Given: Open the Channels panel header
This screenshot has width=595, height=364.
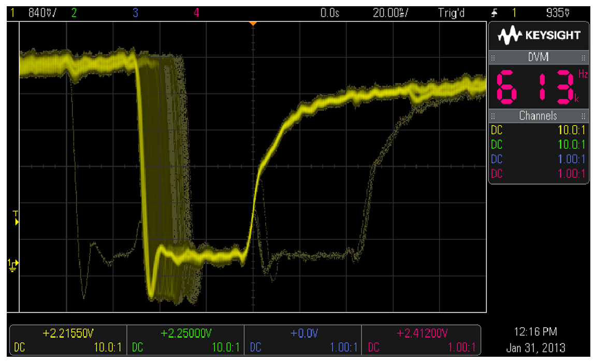Looking at the screenshot, I should pos(539,116).
